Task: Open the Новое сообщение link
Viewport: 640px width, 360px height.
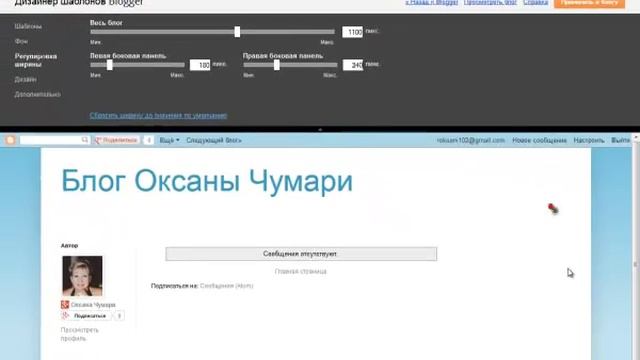Action: click(539, 140)
